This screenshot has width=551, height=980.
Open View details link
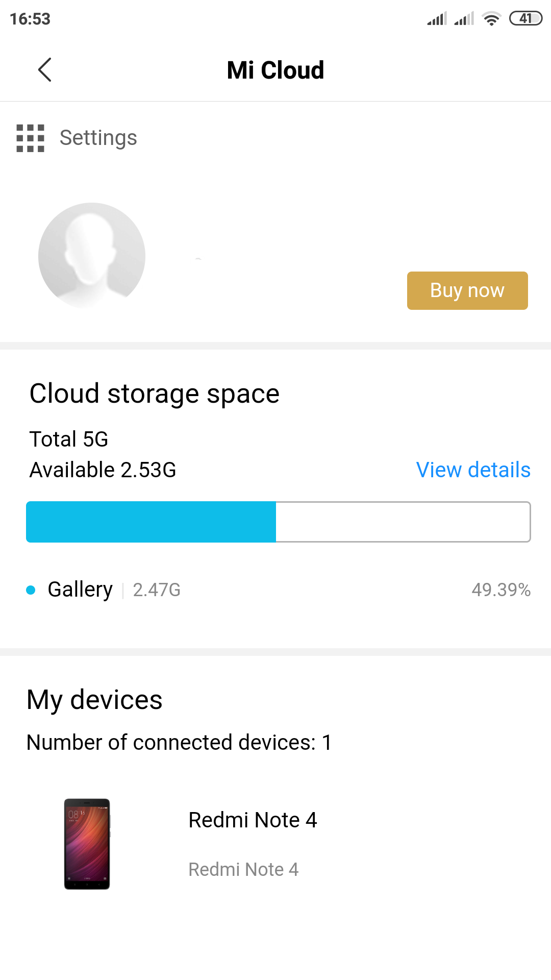473,470
